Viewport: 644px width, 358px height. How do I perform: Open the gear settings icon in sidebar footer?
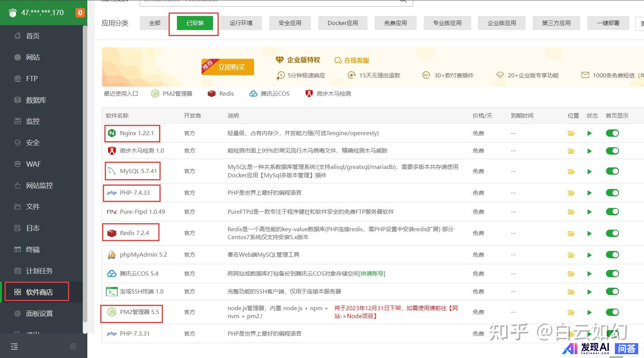tap(73, 346)
